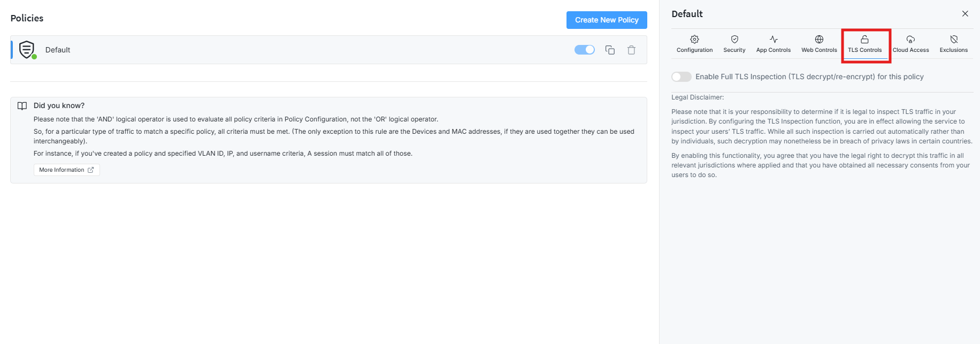Click the Did you know book icon

coord(22,106)
